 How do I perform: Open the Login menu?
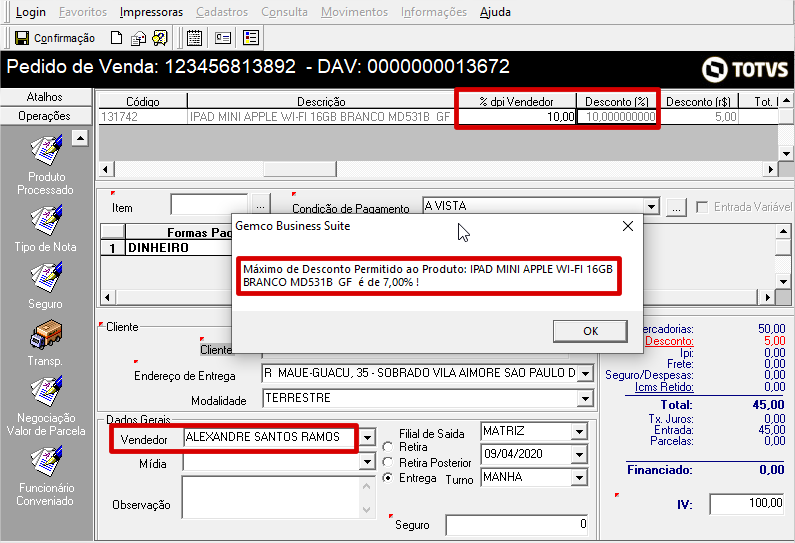30,12
